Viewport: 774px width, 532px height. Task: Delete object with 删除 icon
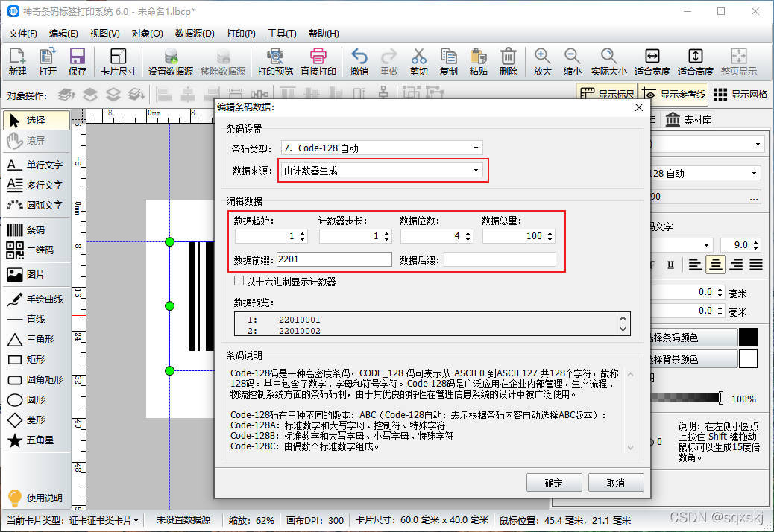pyautogui.click(x=508, y=62)
